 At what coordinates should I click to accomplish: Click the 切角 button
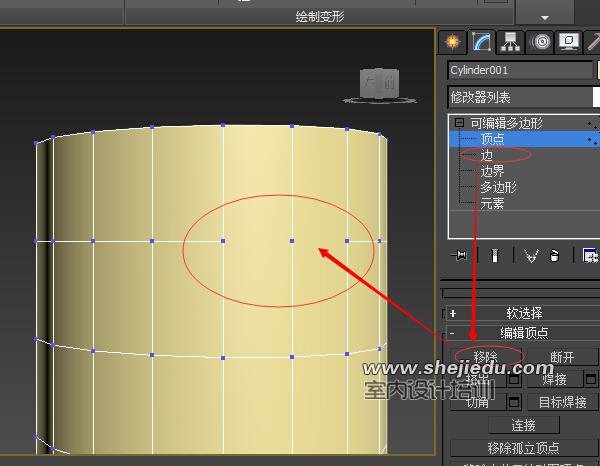478,402
